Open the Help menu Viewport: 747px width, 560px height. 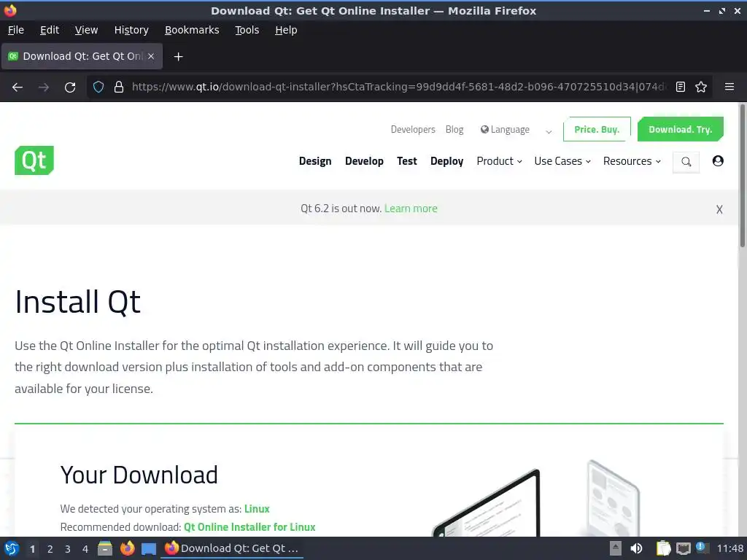286,30
